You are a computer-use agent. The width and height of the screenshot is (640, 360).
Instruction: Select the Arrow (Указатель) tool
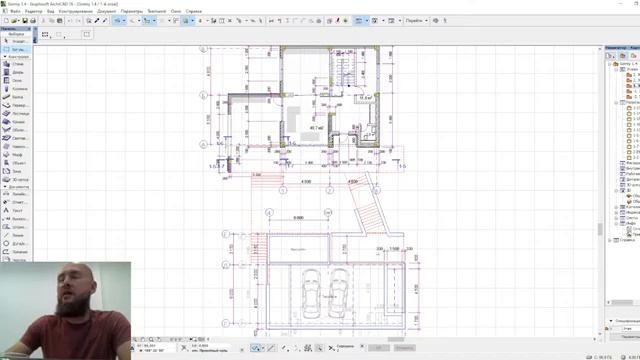[x=16, y=41]
